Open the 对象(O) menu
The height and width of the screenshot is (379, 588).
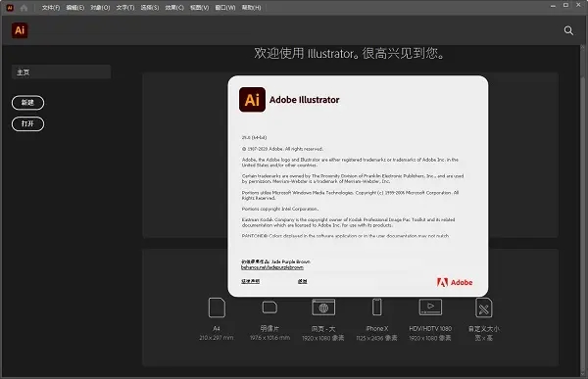[x=100, y=8]
